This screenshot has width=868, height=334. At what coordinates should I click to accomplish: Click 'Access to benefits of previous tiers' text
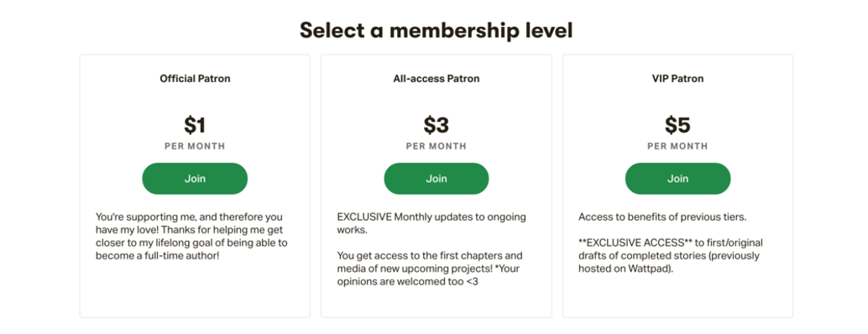[x=662, y=217]
